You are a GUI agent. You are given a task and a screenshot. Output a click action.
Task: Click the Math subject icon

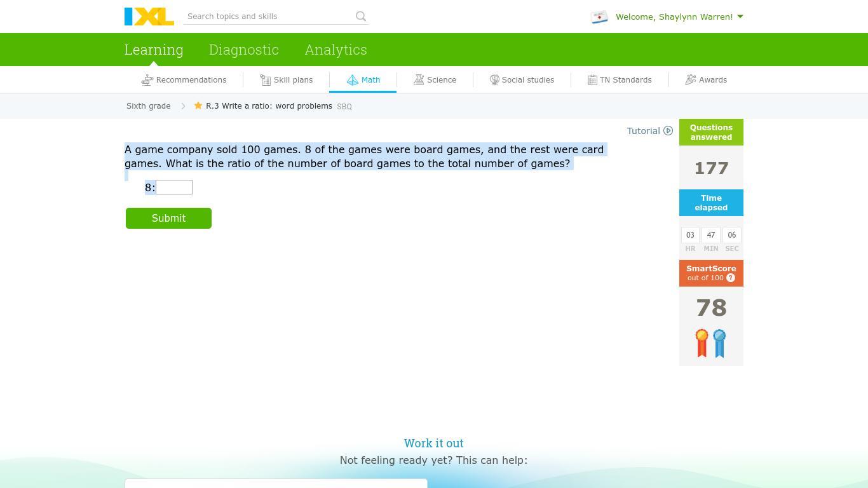pyautogui.click(x=353, y=80)
